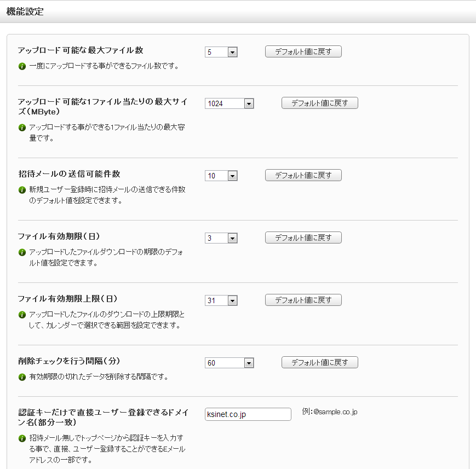Screen dimensions: 476x469
Task: Reset file expiry upper limit to default
Action: tap(303, 300)
